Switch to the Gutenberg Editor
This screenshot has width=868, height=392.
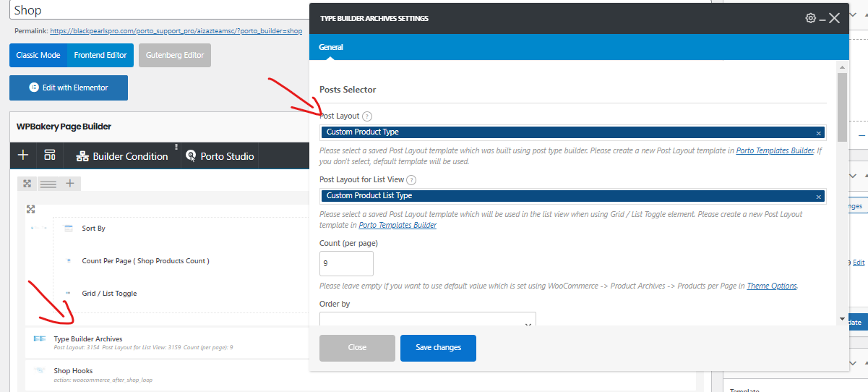tap(175, 55)
